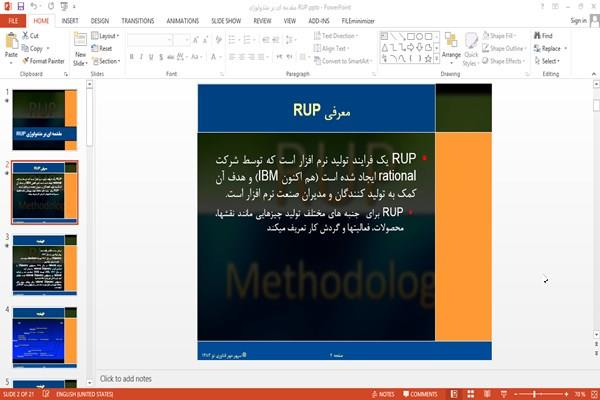Click Find with the binoculars icon

coord(543,36)
